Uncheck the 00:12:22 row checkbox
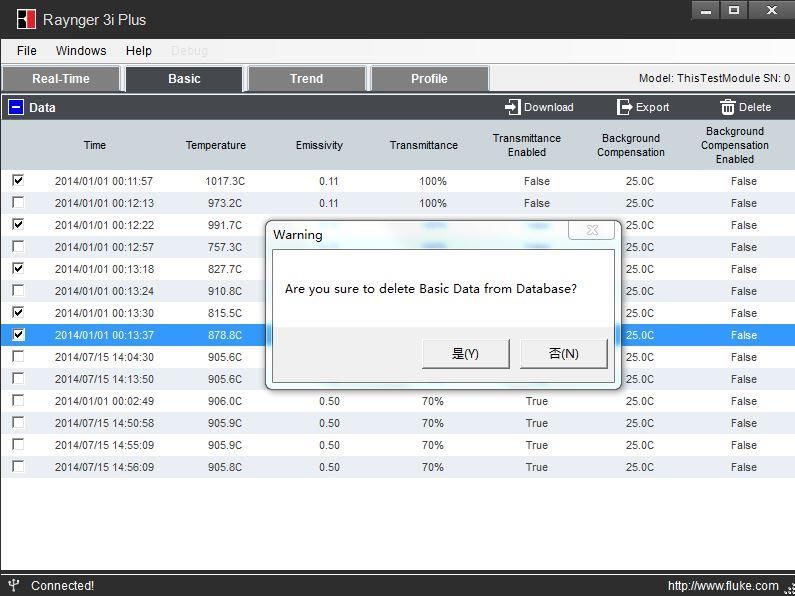 click(18, 224)
